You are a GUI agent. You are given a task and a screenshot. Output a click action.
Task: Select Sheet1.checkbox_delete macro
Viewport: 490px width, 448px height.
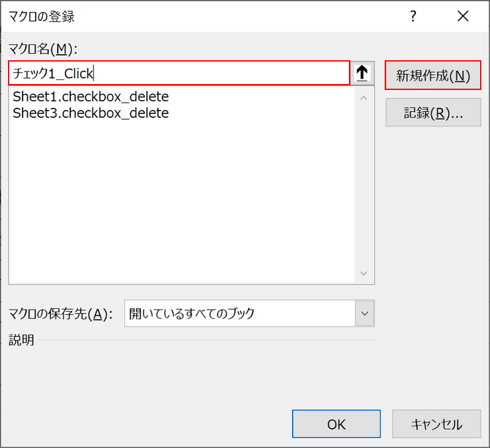[x=91, y=97]
